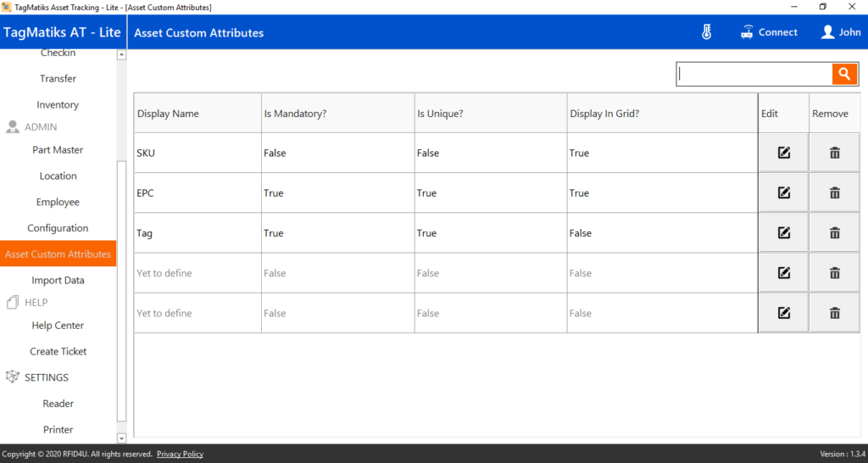Open the Privacy Policy link

[x=180, y=455]
